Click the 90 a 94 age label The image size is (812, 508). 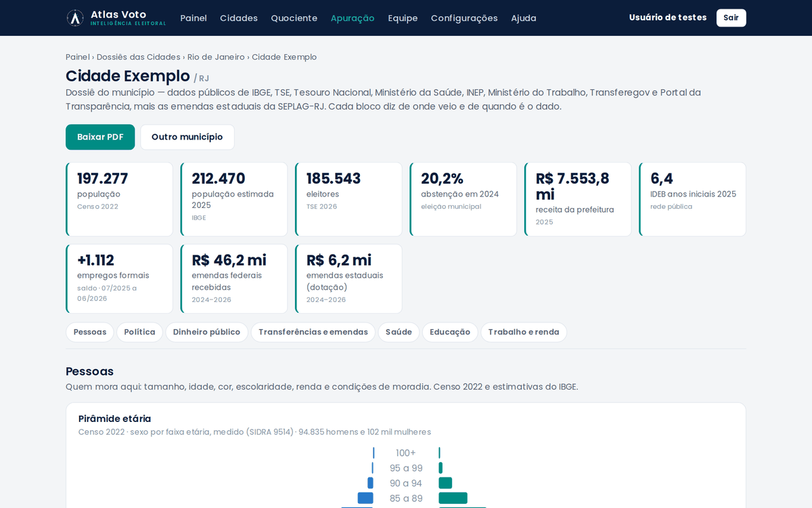(406, 483)
